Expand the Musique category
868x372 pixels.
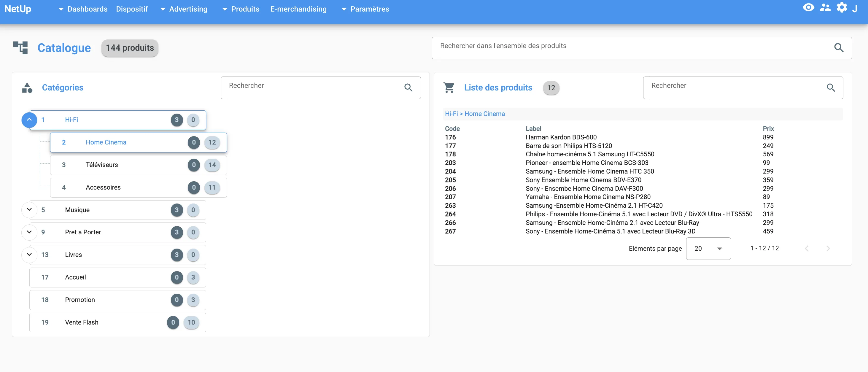pyautogui.click(x=29, y=210)
